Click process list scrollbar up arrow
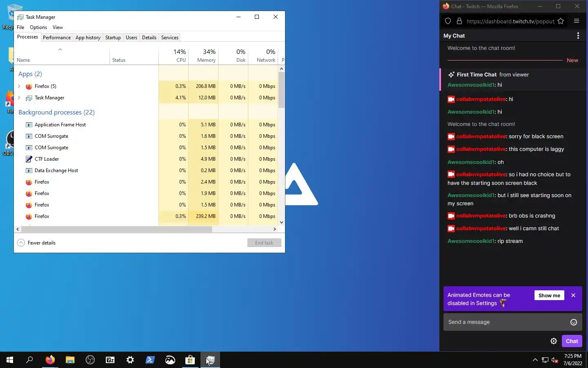 [x=281, y=69]
